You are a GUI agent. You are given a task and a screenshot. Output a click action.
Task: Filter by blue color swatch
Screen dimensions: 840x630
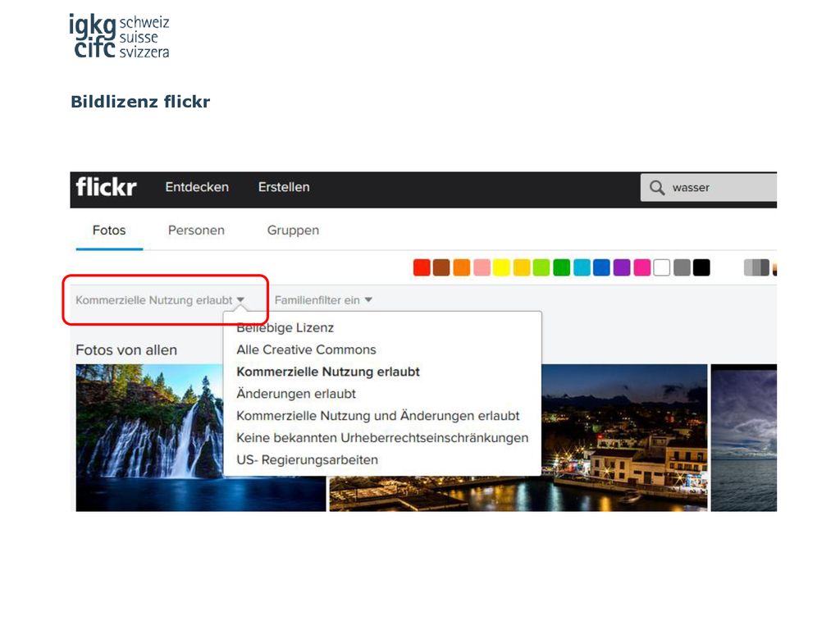coord(601,267)
